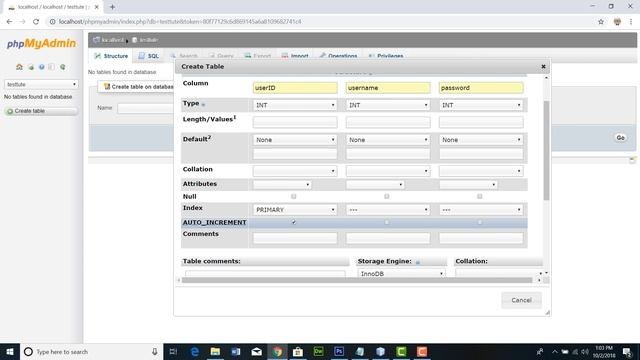Click testtute database breadcrumb link
The width and height of the screenshot is (640, 360).
[145, 40]
